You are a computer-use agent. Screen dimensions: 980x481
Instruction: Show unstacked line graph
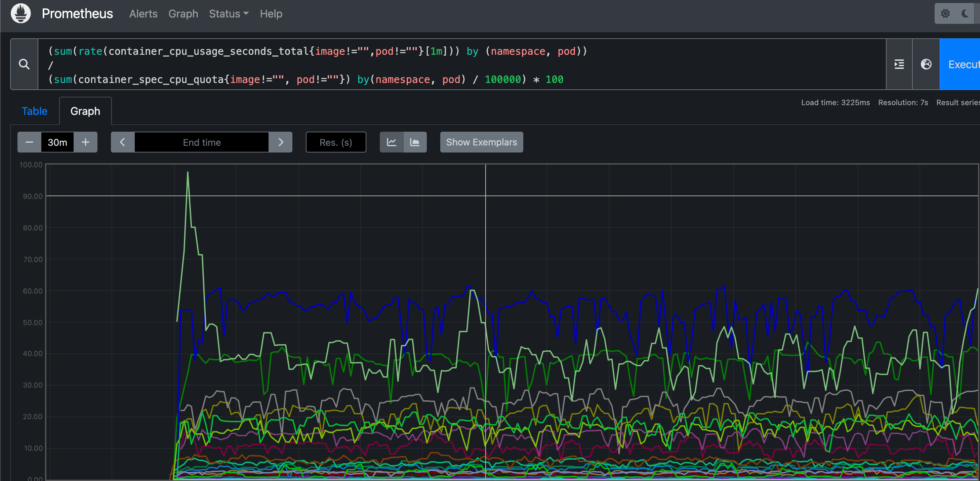[392, 142]
